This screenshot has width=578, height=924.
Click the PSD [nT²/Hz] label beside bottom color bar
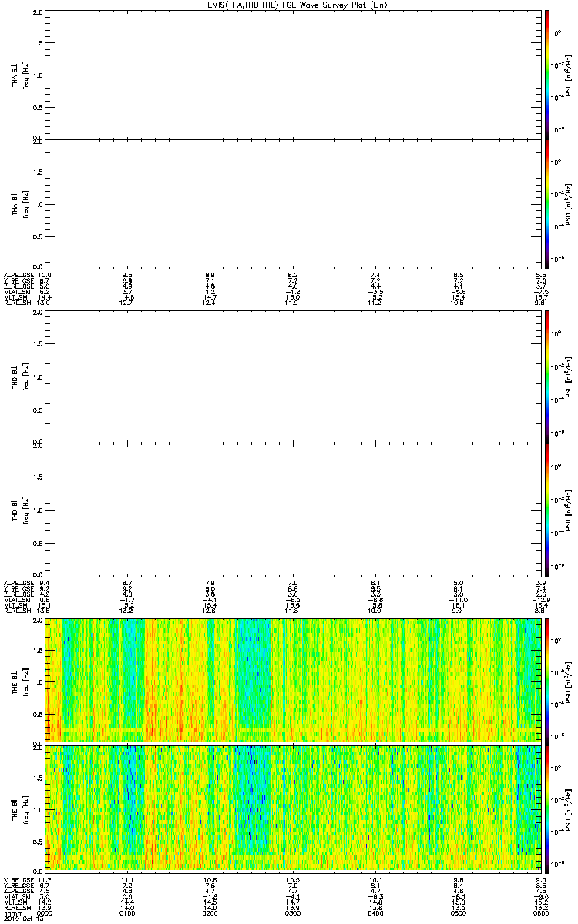tap(570, 808)
